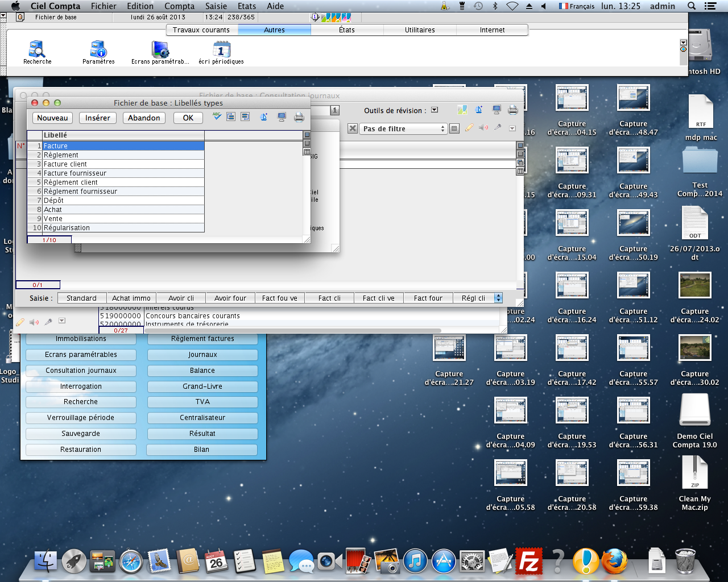Switch to the Utilitaires tab
The height and width of the screenshot is (582, 728).
(x=420, y=30)
